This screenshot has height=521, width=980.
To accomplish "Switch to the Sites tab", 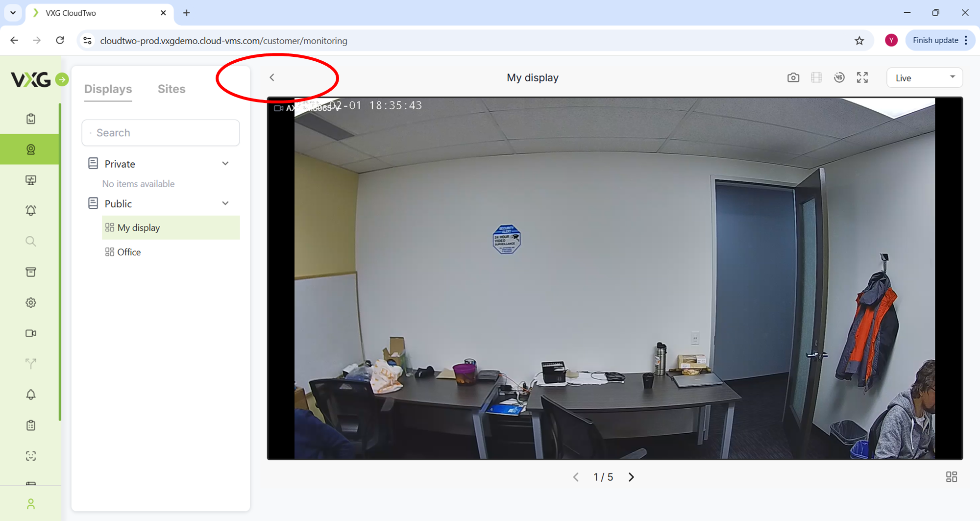I will (x=171, y=89).
